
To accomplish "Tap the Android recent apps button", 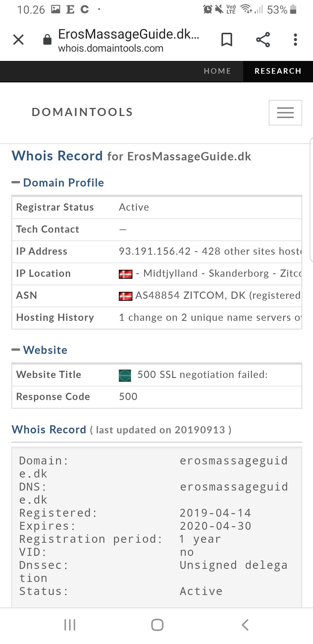I will coord(70,625).
